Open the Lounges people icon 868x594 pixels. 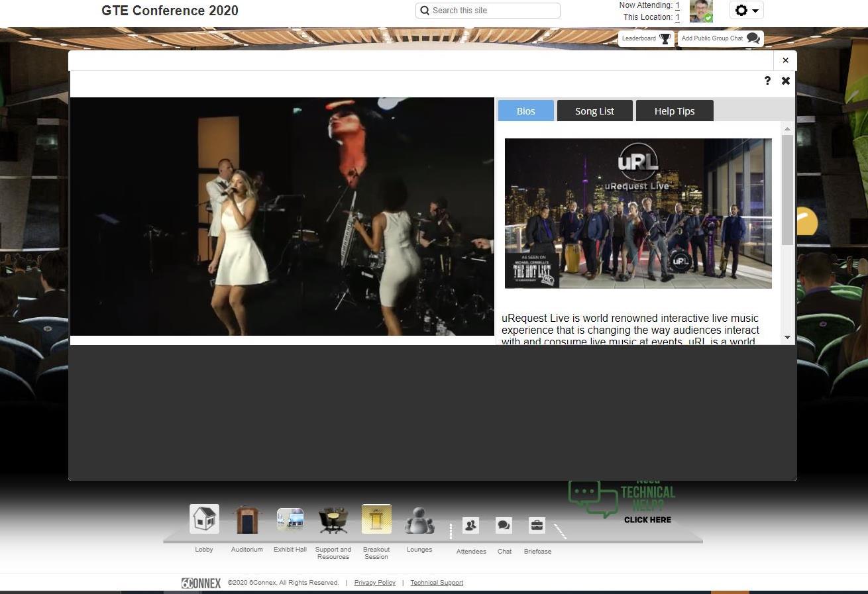[419, 520]
